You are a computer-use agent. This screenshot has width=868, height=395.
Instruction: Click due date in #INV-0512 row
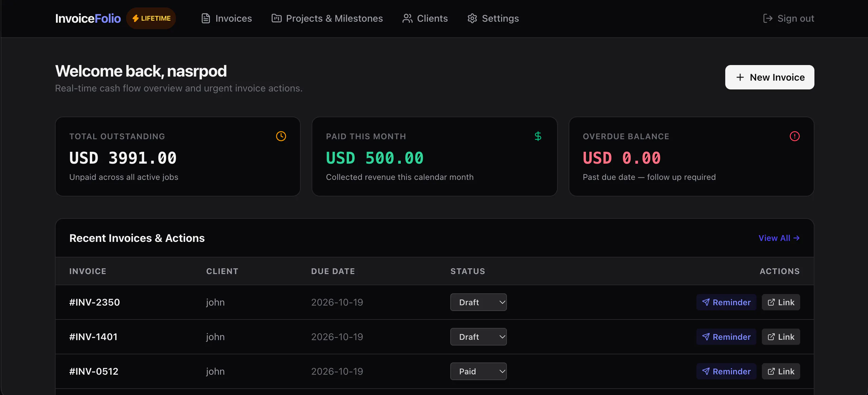337,371
